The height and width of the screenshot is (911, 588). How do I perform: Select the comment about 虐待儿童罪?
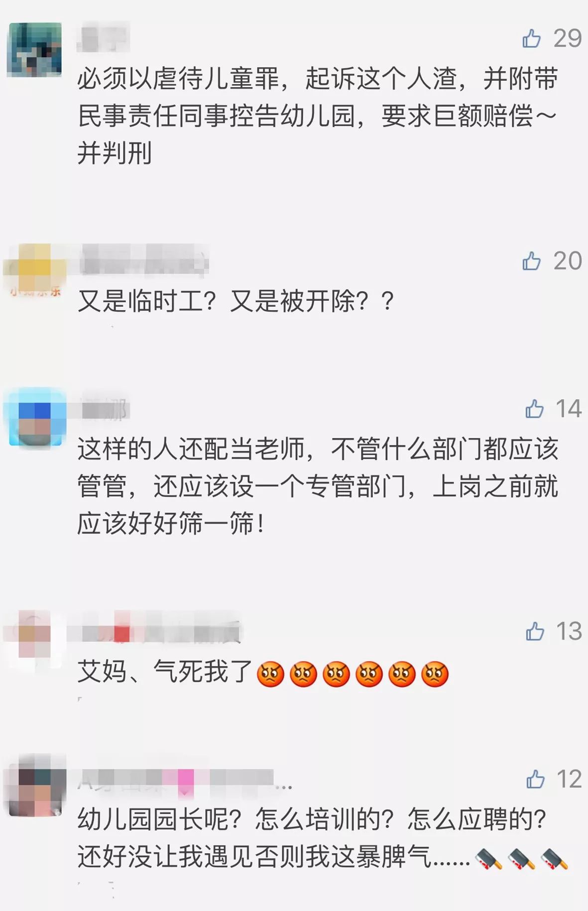(x=318, y=115)
